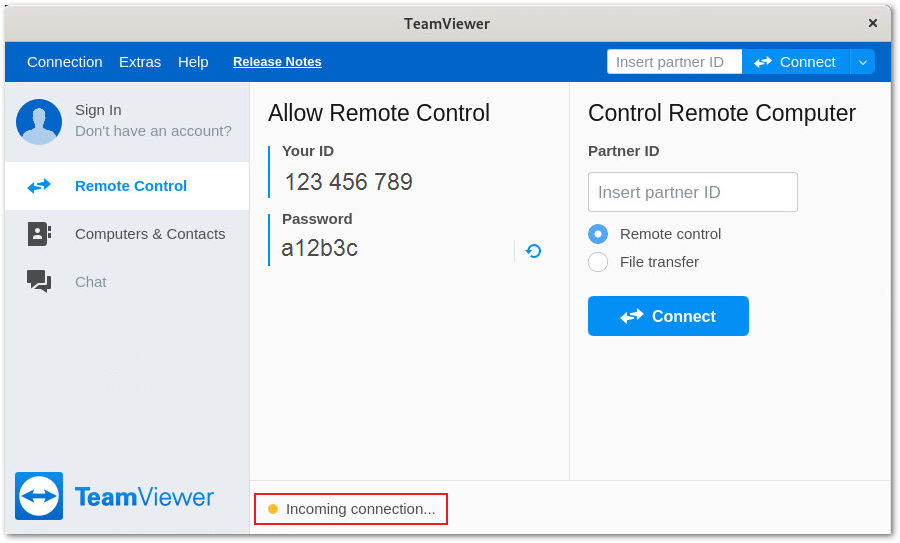Open the Computers & Contacts address book icon
This screenshot has height=543, width=900.
(x=39, y=234)
